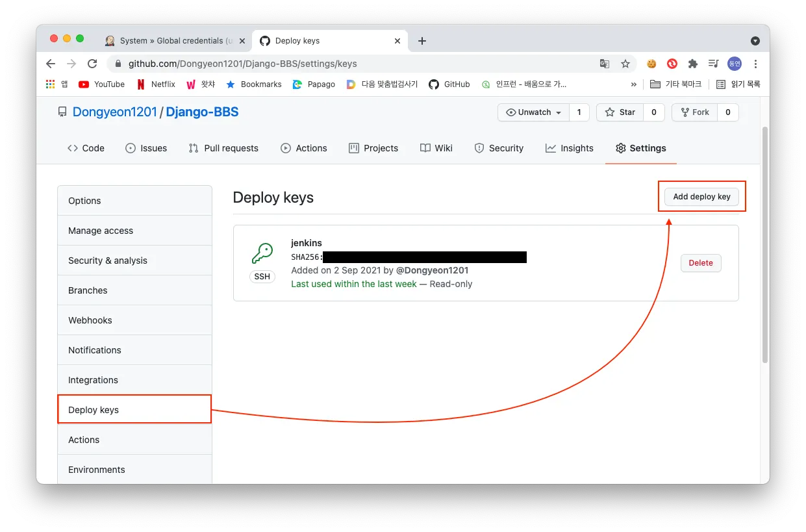Viewport: 806px width, 532px height.
Task: Open the Unwatch dropdown
Action: (x=533, y=112)
